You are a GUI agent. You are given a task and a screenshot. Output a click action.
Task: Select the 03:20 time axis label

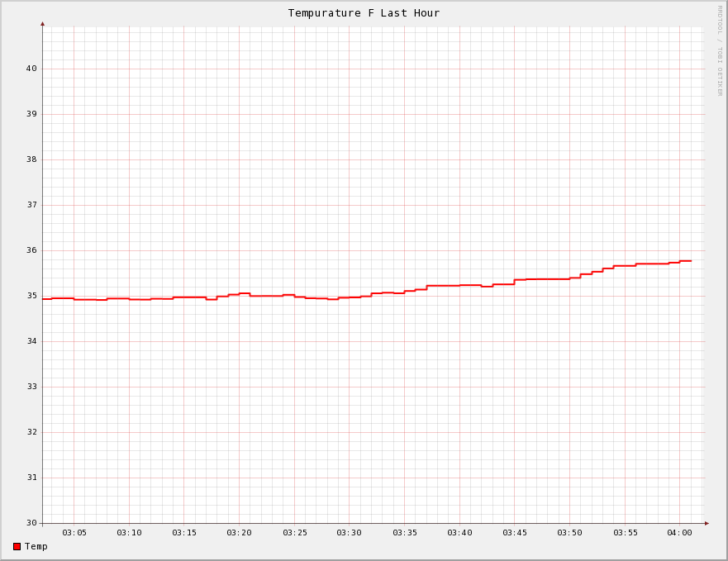[x=239, y=533]
